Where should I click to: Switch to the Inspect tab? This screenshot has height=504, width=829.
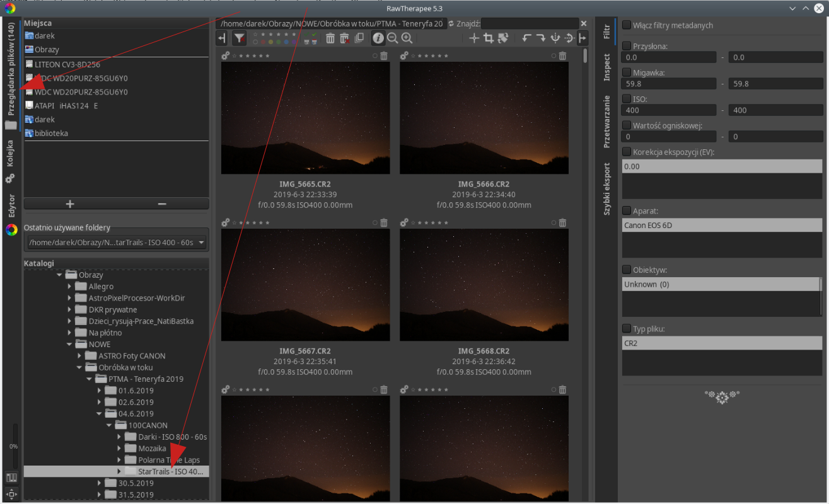point(606,67)
